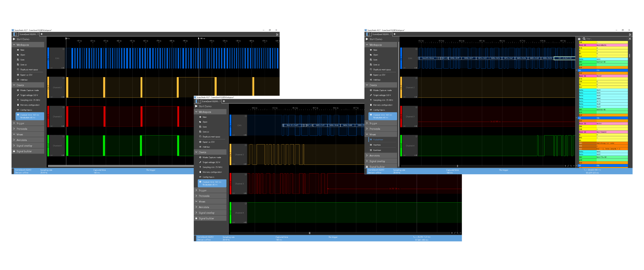Viewport: 644px width, 270px height.
Task: Click Add bus icon in left window
Action: pyautogui.click(x=18, y=80)
